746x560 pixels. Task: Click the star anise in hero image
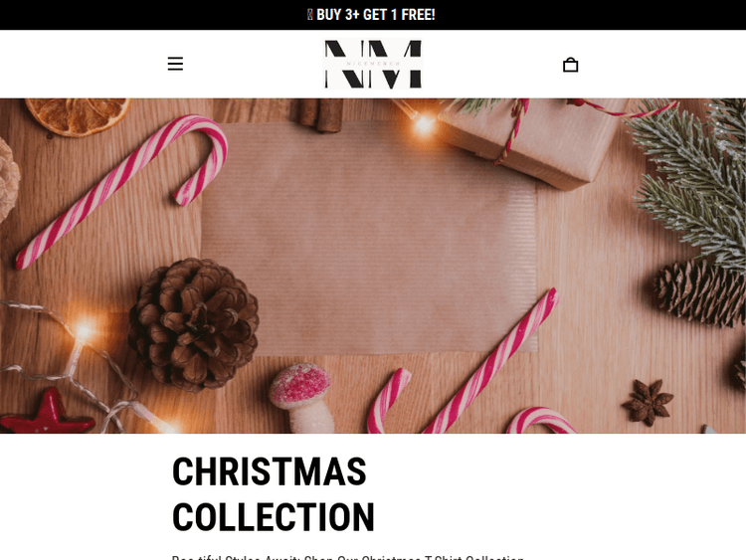pyautogui.click(x=648, y=402)
